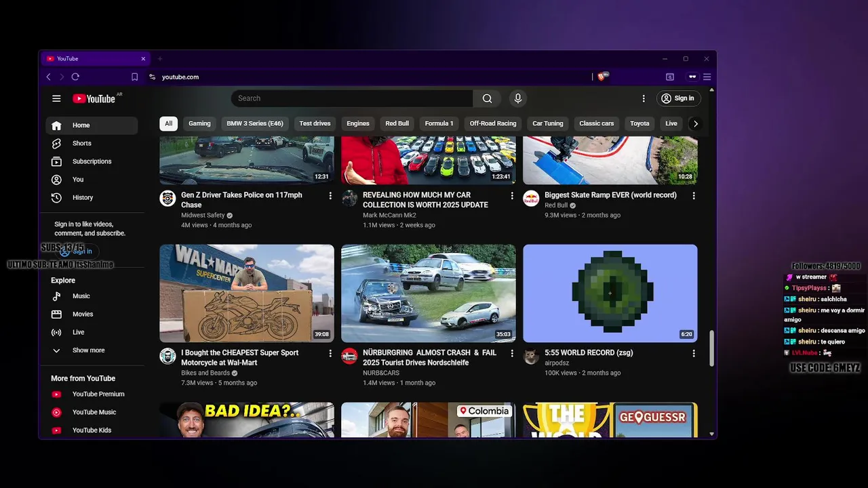Open options for NÜRBURGRING video

click(512, 353)
